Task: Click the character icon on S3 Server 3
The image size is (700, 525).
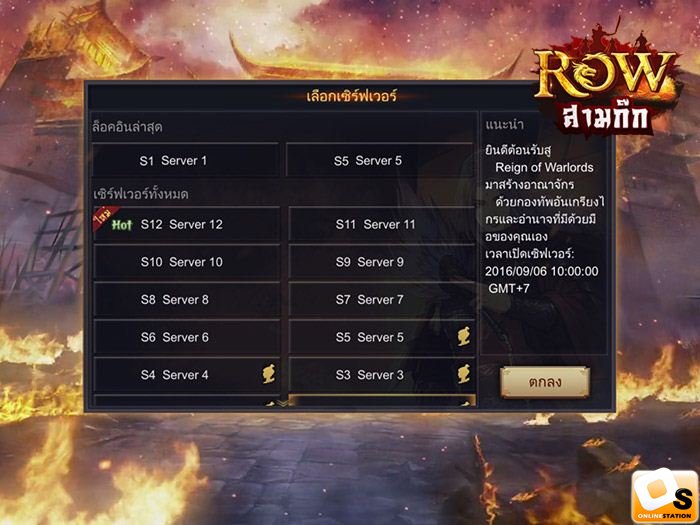Action: (x=464, y=374)
